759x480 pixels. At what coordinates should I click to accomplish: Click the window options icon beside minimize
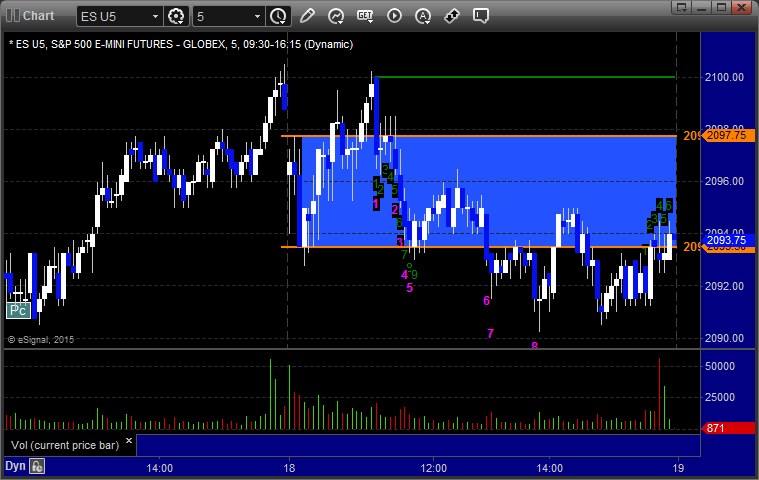click(682, 7)
